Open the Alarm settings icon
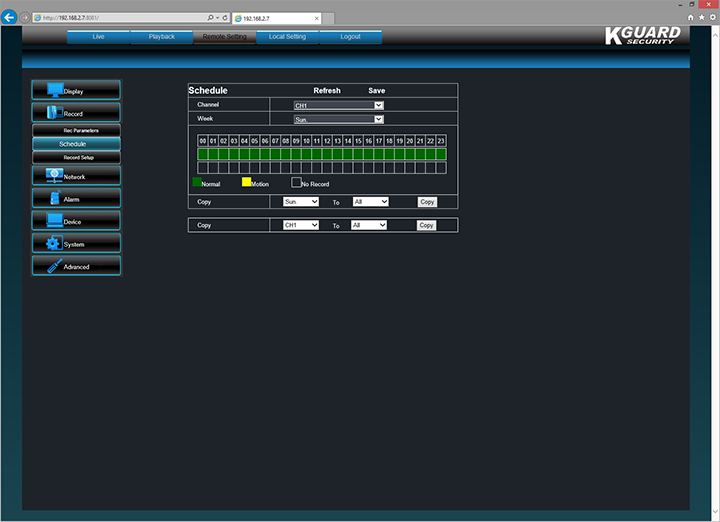Screen dimensions: 720x522 coord(55,198)
